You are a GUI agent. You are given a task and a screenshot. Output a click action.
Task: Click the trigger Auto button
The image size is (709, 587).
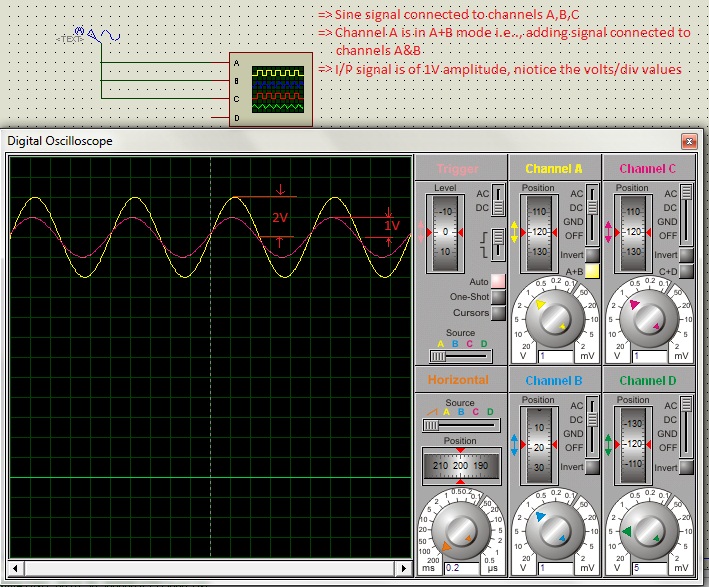click(498, 282)
